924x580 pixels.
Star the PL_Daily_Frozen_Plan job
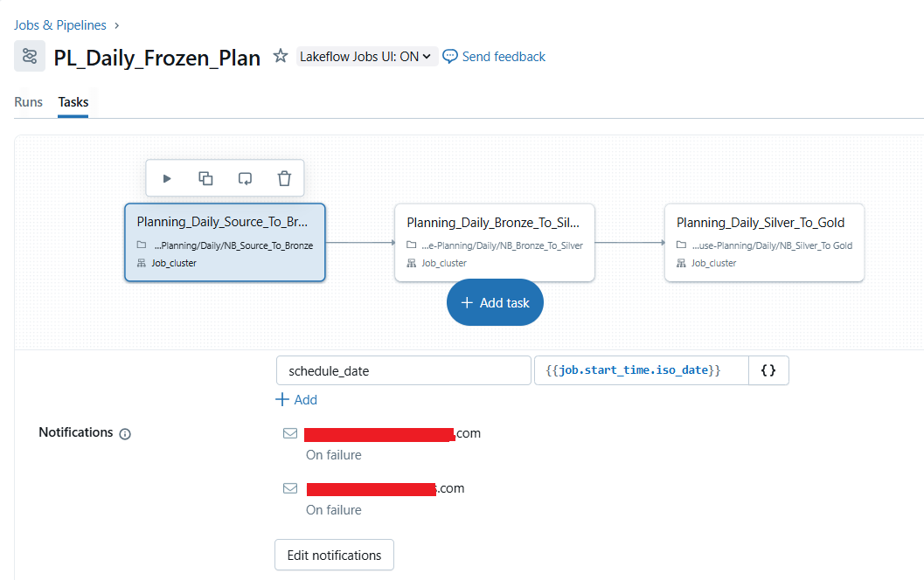[280, 56]
